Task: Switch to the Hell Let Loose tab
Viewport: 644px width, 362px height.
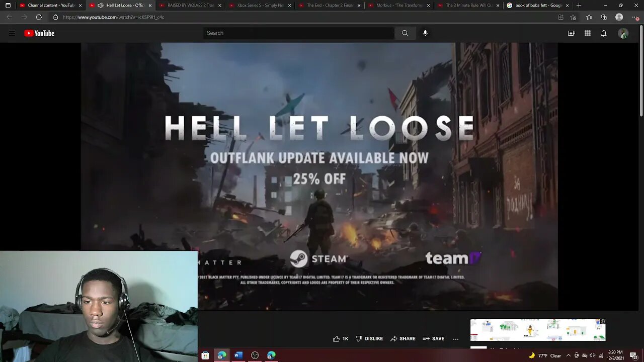Action: [121, 6]
